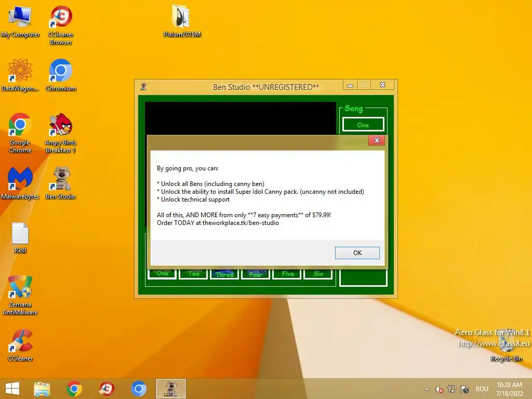Click the muted volume tray icon
The height and width of the screenshot is (399, 532).
click(439, 389)
